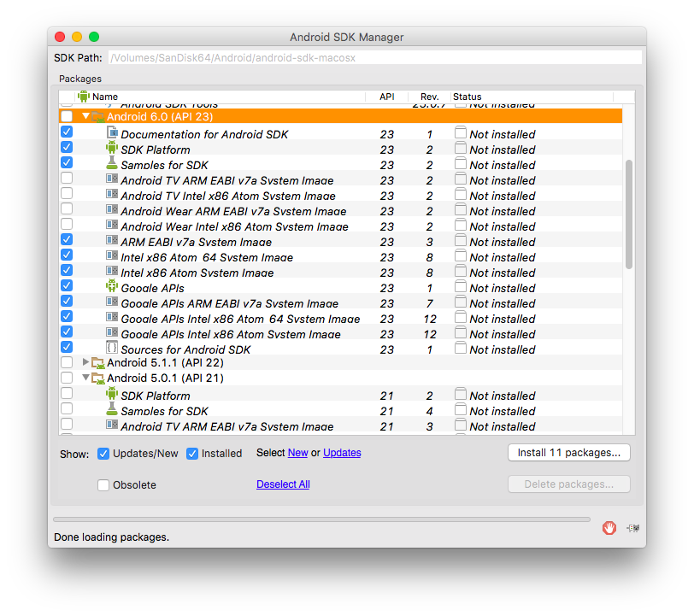Select the Intel x86 Atom_64 System Image text
This screenshot has width=694, height=616.
click(207, 257)
